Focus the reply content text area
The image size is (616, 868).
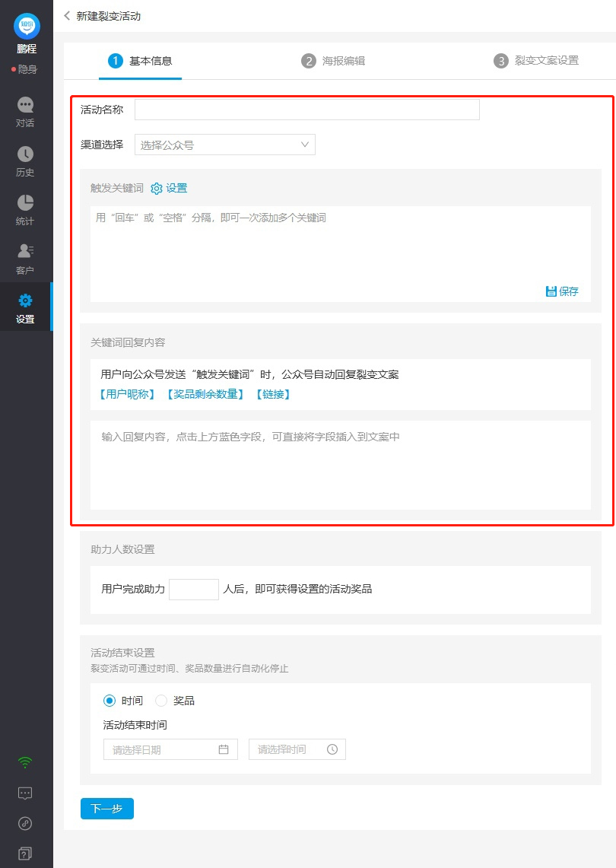pyautogui.click(x=341, y=465)
